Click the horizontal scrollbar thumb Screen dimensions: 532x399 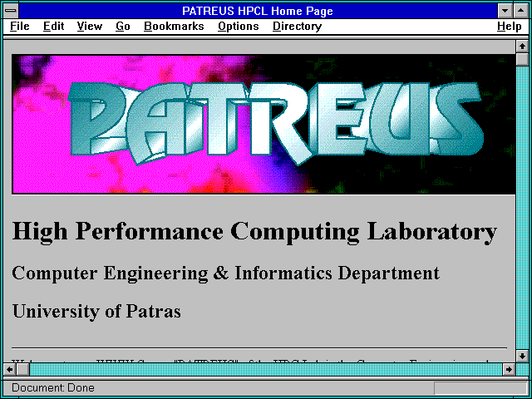[22, 369]
